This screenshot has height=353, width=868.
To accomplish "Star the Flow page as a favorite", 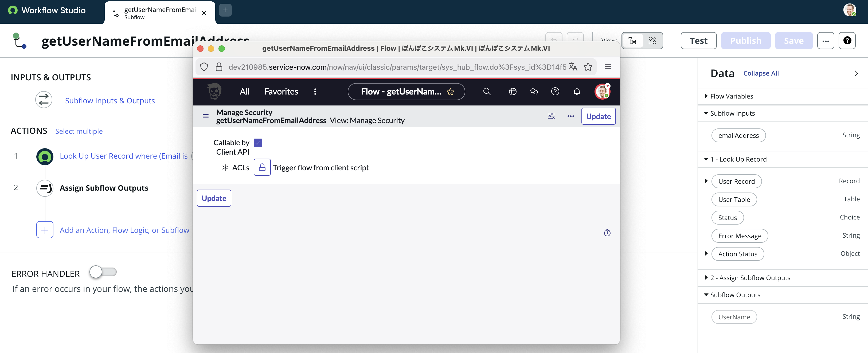I will pyautogui.click(x=450, y=92).
